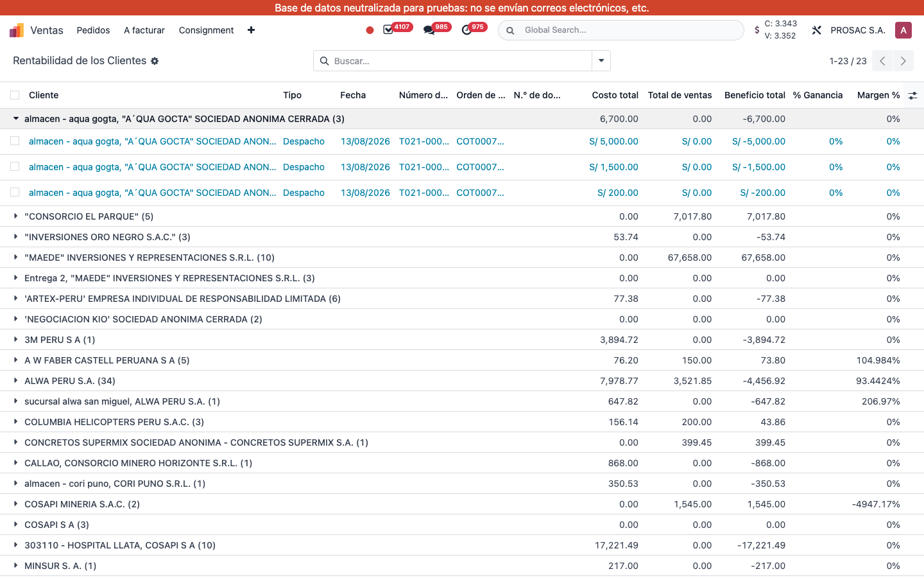
Task: Open the Ventas app logo icon
Action: coord(17,30)
